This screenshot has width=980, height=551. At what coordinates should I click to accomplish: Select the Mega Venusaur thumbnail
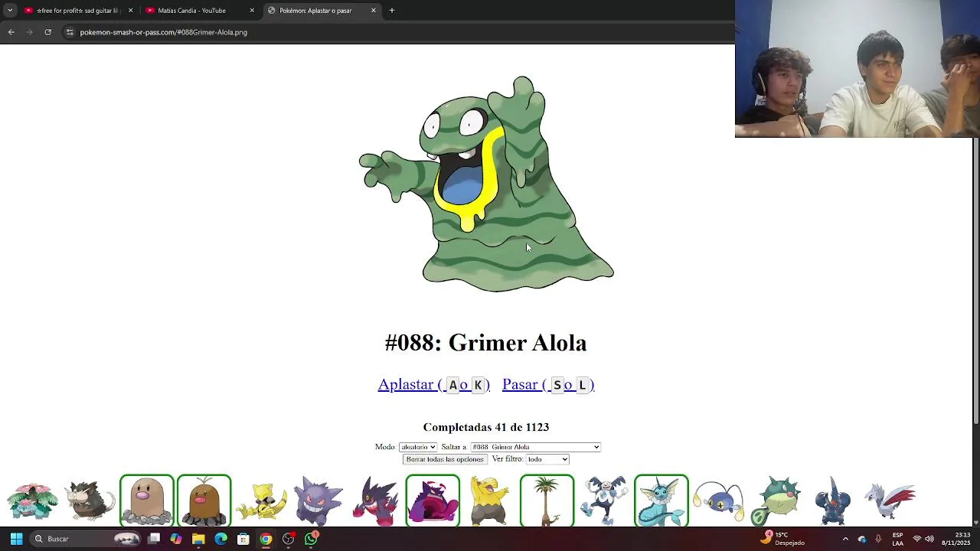[32, 501]
